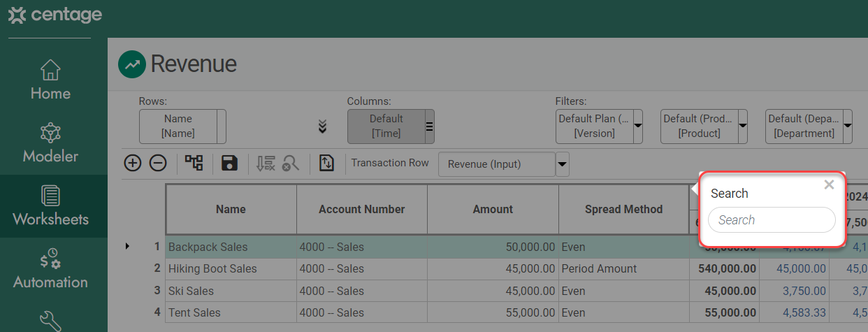Open the Worksheets section
Viewport: 868px width, 332px height.
click(53, 206)
